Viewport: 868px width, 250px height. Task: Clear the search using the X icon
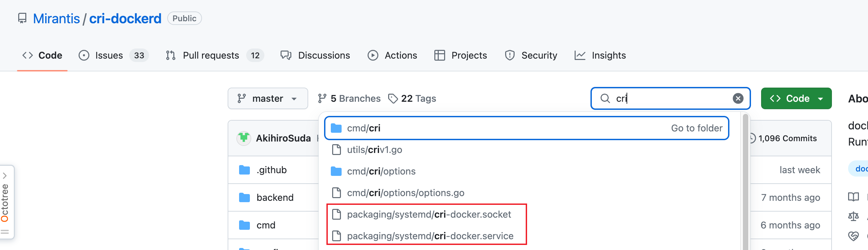(738, 98)
